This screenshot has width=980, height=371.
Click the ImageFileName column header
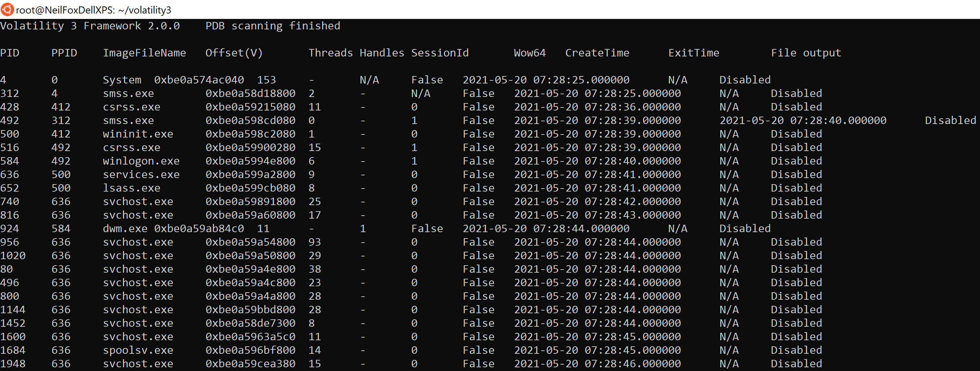tap(145, 53)
